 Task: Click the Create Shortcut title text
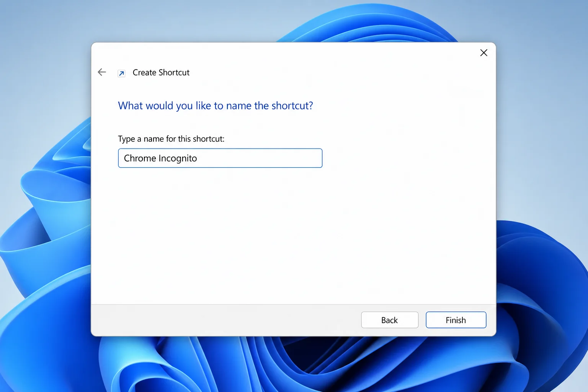point(161,73)
